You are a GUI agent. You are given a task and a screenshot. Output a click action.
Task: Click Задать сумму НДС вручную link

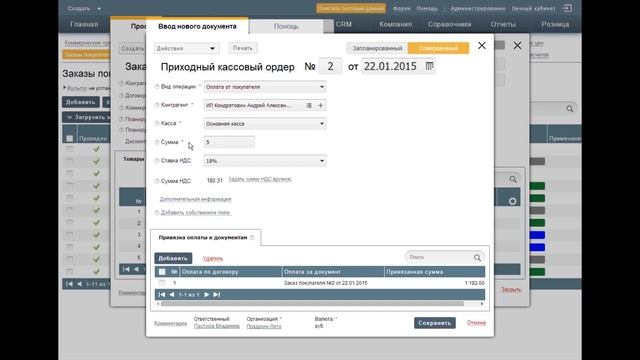coord(260,179)
